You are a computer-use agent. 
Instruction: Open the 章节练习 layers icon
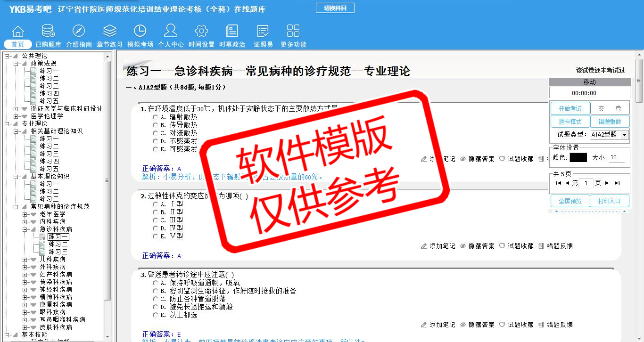tap(109, 32)
